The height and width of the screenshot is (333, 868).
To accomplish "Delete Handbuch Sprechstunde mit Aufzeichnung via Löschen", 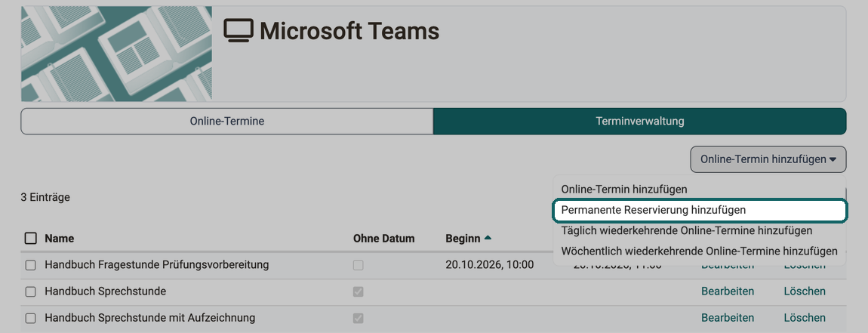I will [x=805, y=317].
